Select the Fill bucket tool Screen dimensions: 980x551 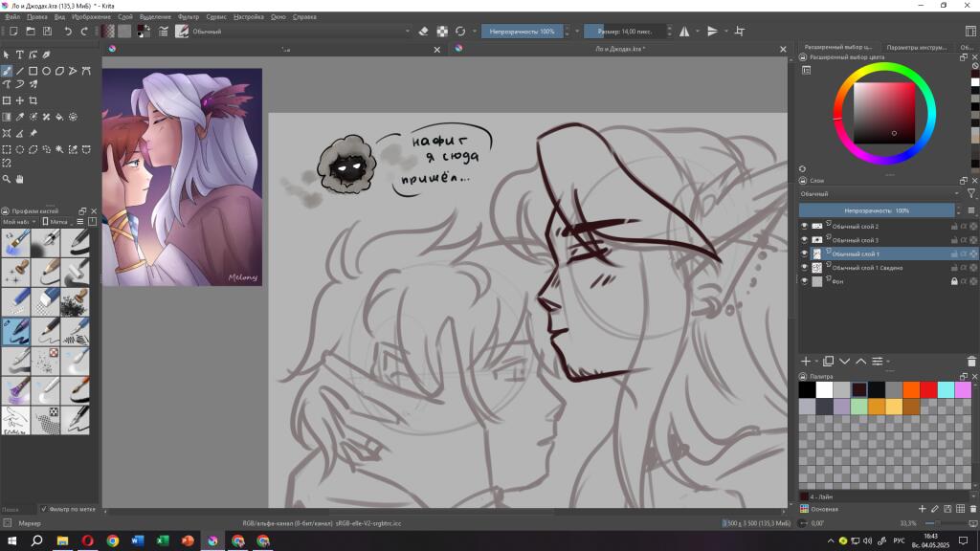point(59,117)
